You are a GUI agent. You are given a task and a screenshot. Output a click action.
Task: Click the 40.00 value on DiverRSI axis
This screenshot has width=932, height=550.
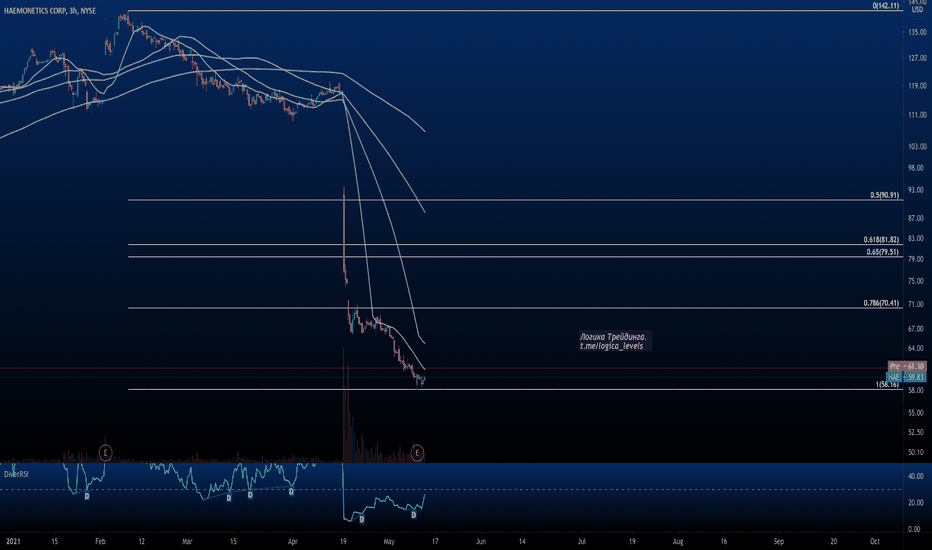point(916,476)
